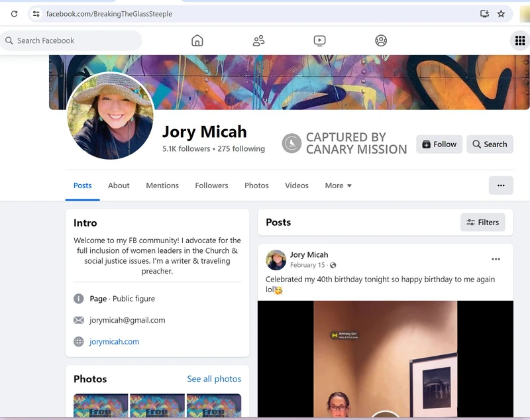Open the post Filters button
Viewport: 530px width, 420px height.
482,222
